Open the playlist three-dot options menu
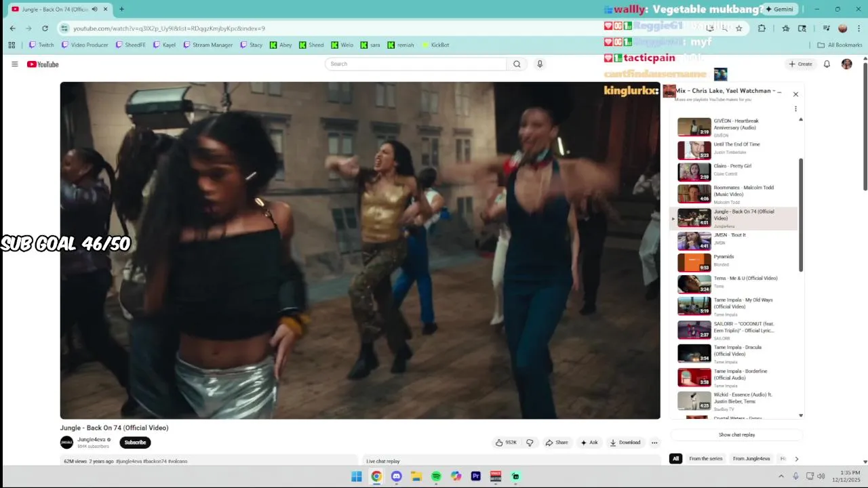The image size is (868, 488). (795, 108)
